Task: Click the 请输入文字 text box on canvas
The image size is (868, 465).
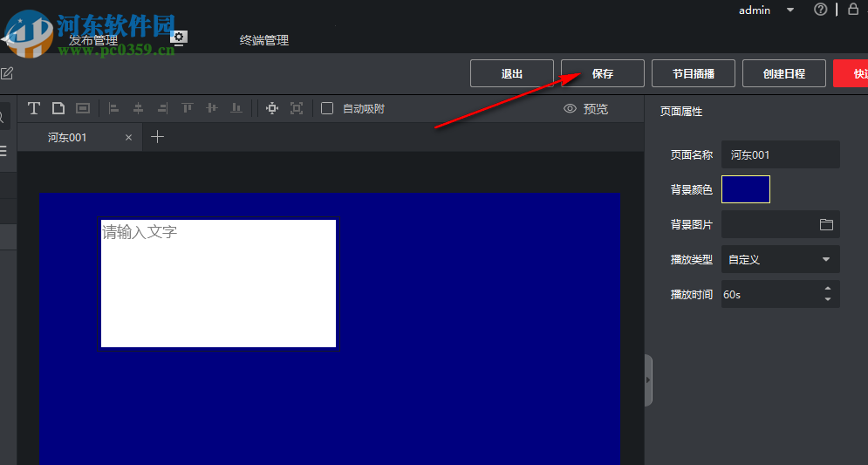Action: pos(218,284)
